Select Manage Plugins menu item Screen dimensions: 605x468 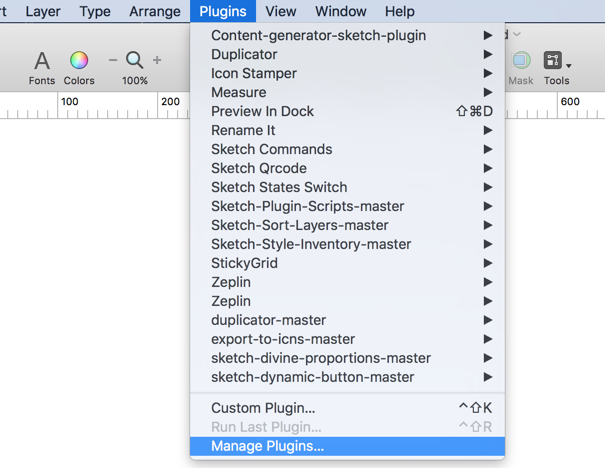tap(347, 446)
